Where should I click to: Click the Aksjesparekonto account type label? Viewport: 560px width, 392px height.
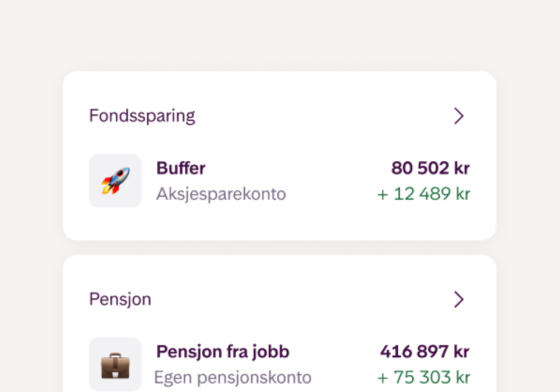[x=221, y=194]
